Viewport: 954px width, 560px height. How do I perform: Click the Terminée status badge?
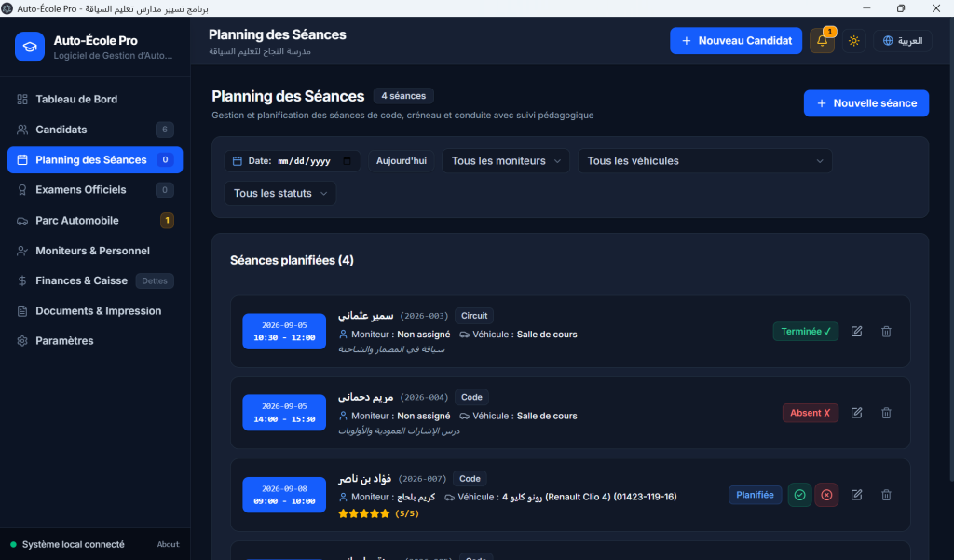(x=806, y=331)
